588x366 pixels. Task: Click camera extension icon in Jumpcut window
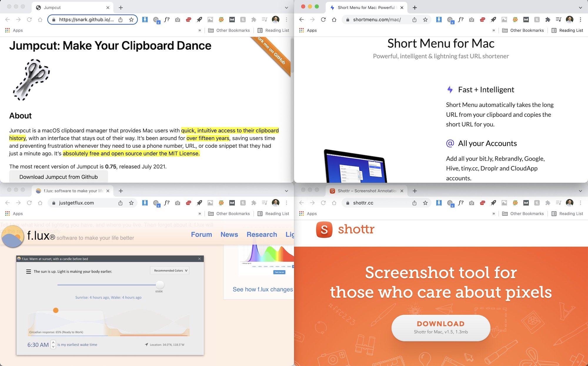tap(178, 20)
